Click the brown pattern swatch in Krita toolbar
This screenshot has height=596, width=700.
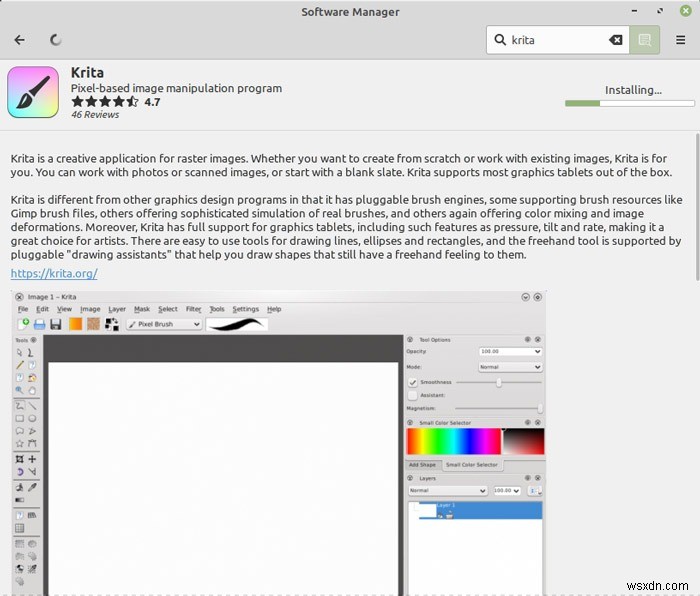(93, 324)
